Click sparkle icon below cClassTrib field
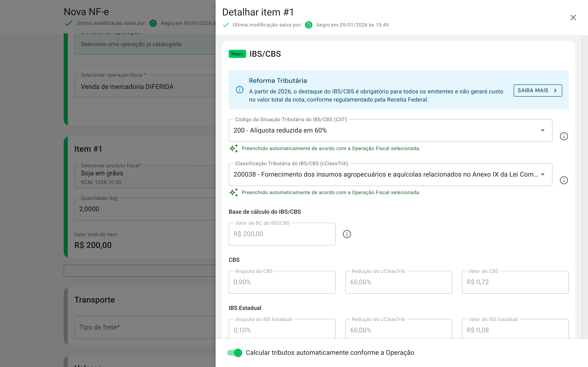This screenshot has height=367, width=588. (234, 192)
